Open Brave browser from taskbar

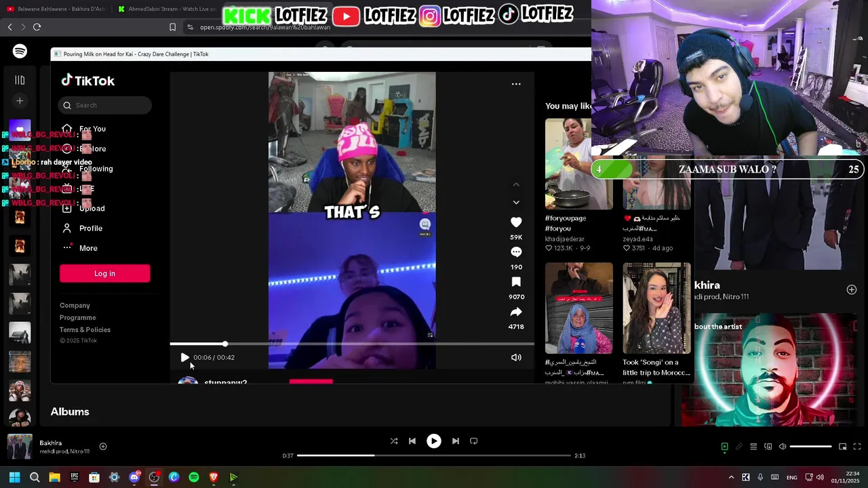(214, 477)
